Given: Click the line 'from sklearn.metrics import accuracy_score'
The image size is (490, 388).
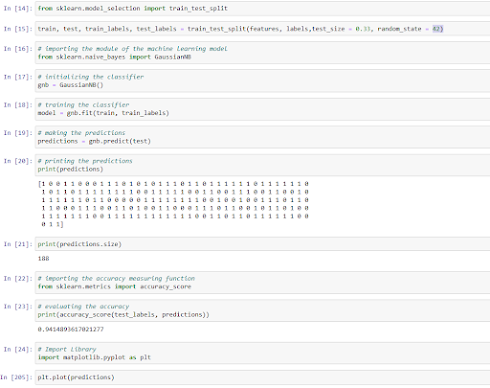Looking at the screenshot, I should pyautogui.click(x=114, y=287).
